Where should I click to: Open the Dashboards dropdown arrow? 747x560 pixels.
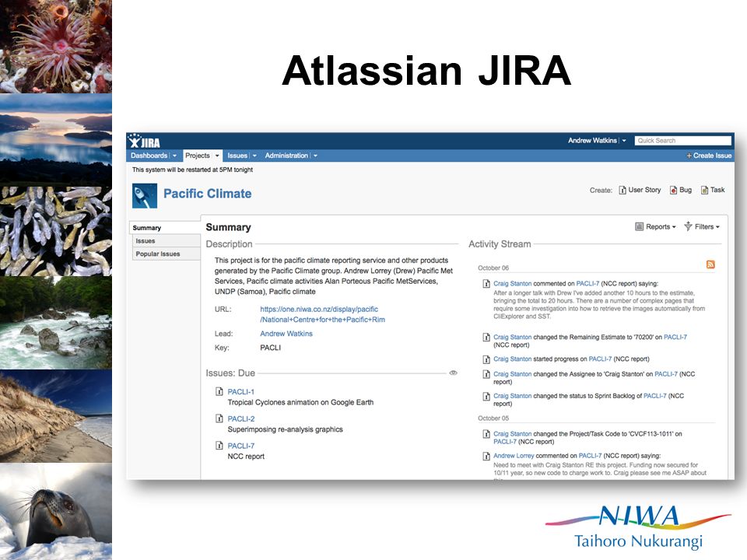tap(174, 156)
